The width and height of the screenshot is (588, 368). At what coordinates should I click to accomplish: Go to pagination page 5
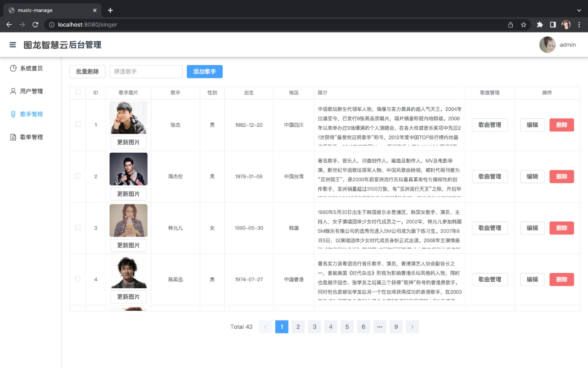[x=347, y=327]
